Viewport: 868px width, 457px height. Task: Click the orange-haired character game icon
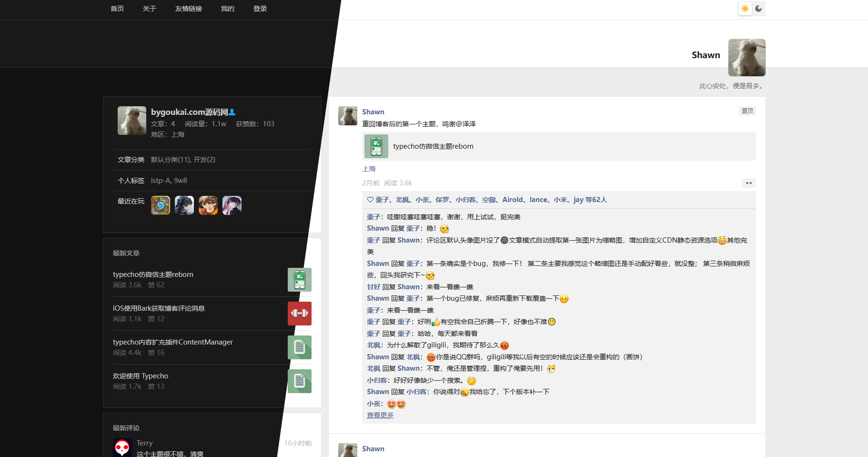208,205
